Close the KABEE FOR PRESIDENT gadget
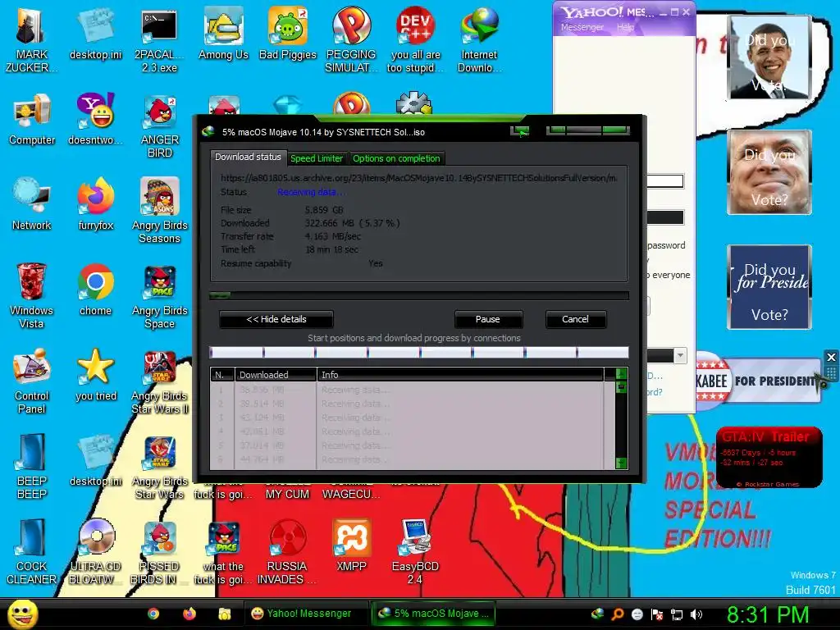Viewport: 840px width, 630px height. [x=831, y=357]
